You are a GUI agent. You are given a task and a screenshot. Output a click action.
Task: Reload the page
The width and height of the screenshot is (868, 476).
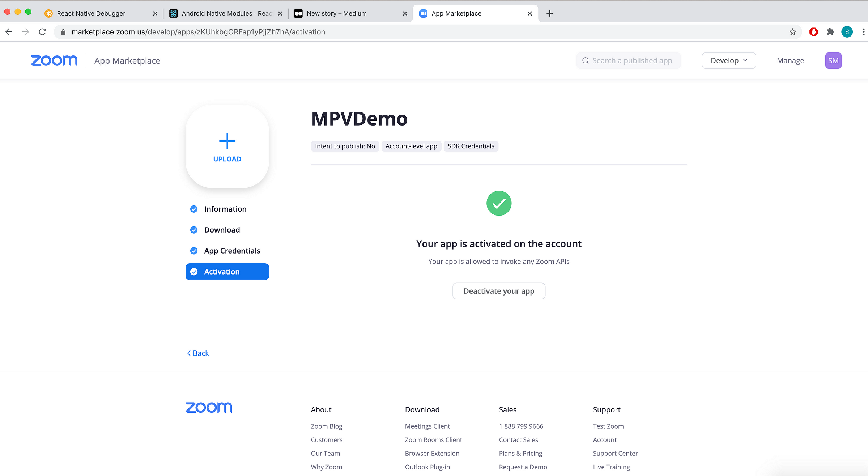click(x=42, y=32)
